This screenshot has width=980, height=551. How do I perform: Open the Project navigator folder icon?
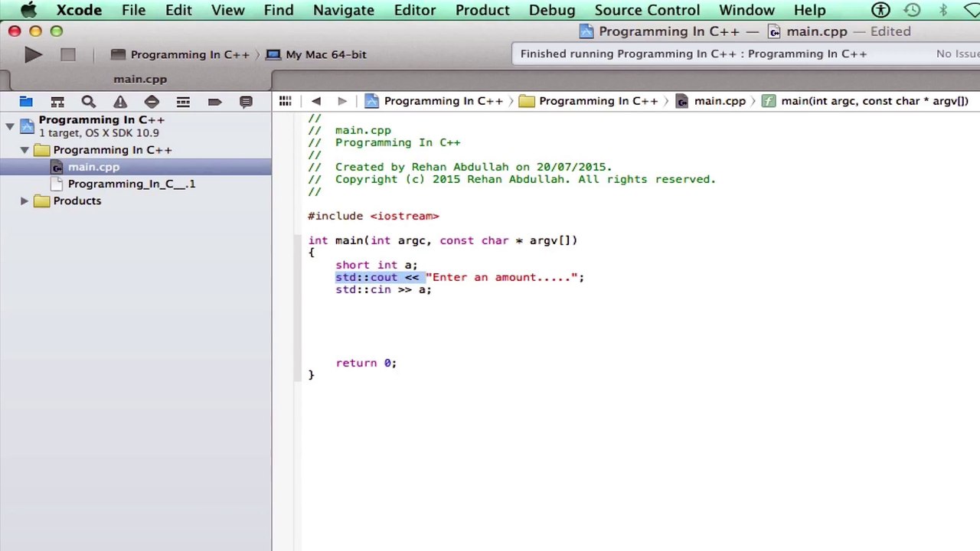point(26,101)
